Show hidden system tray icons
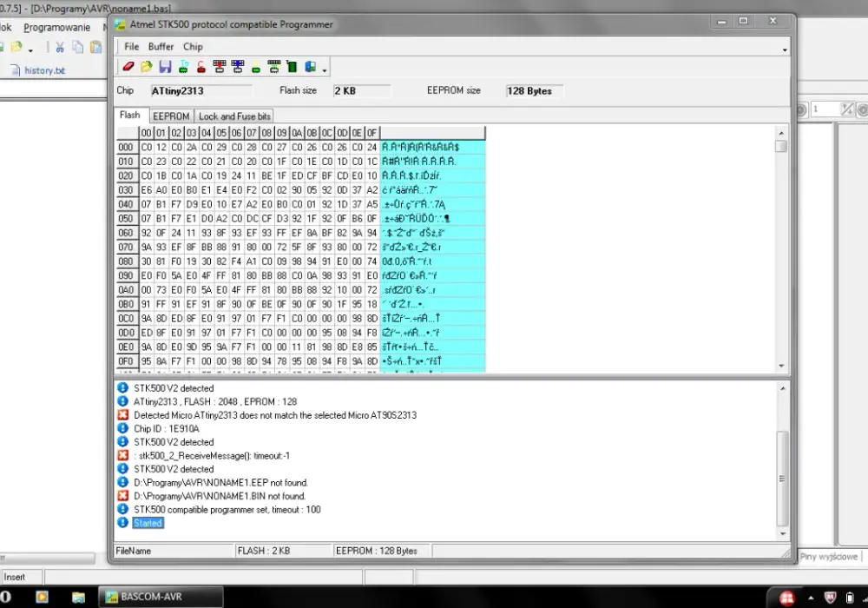This screenshot has height=608, width=868. pos(811,598)
